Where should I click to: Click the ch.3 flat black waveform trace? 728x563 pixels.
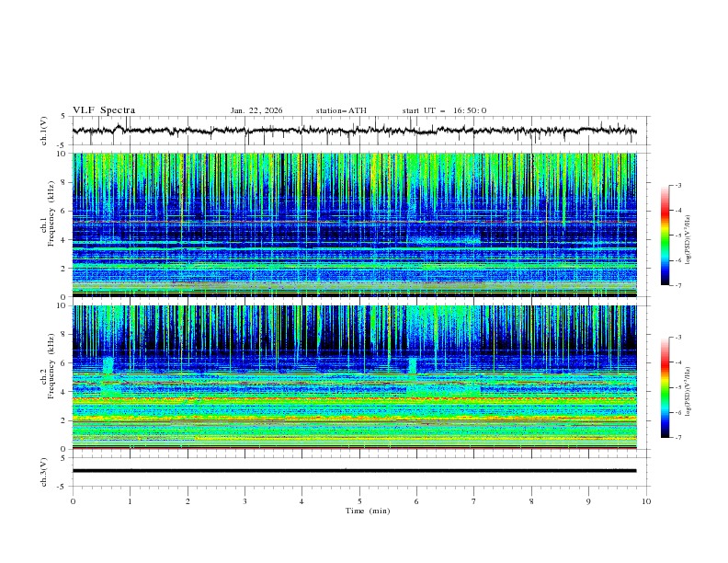pyautogui.click(x=355, y=471)
